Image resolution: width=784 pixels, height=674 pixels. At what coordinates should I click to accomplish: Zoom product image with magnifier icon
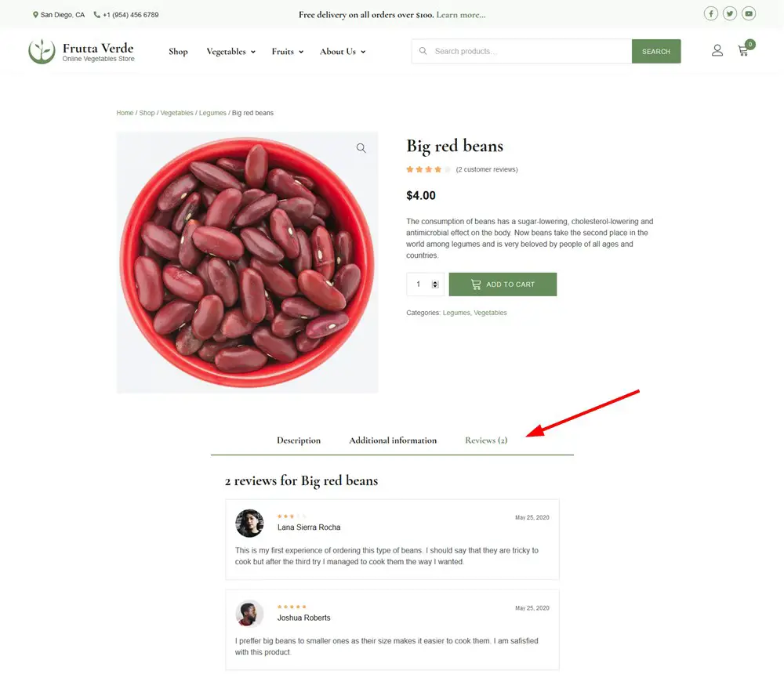[361, 148]
